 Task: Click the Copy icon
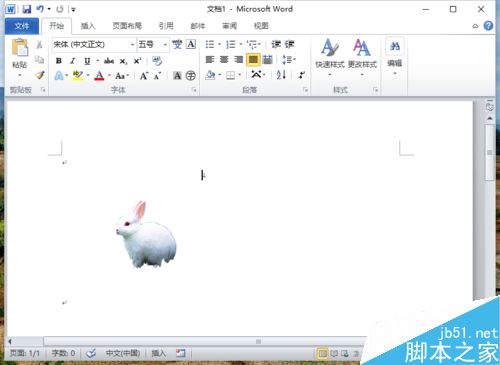pyautogui.click(x=40, y=60)
